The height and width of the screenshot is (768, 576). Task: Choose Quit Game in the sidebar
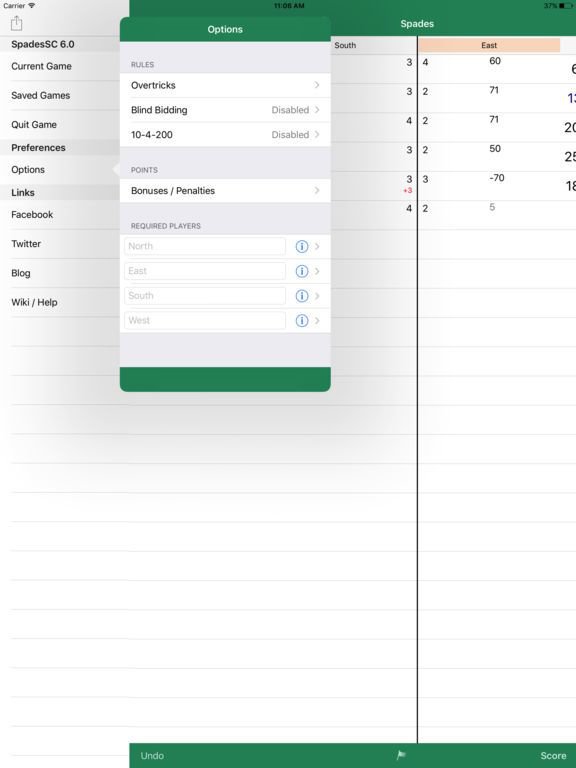[x=34, y=124]
